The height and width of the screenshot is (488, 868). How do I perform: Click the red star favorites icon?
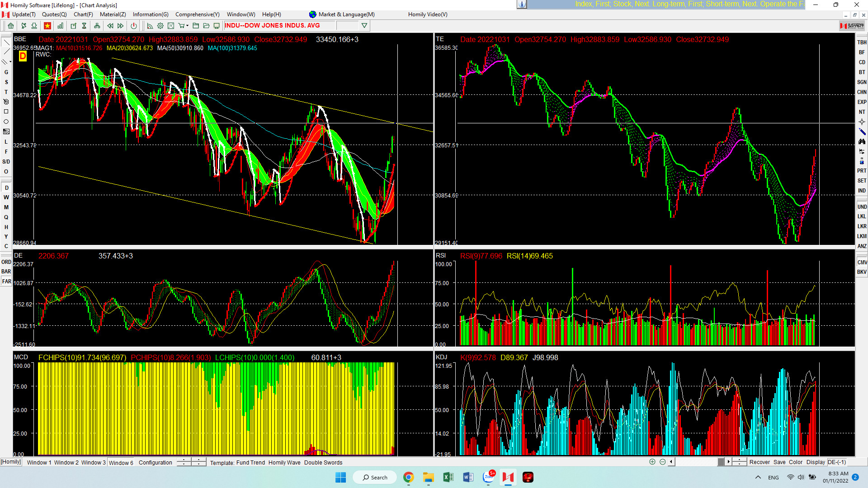[x=47, y=26]
